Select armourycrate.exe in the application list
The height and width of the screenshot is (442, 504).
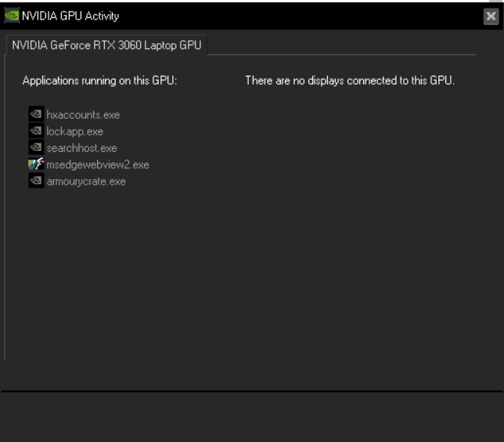click(x=85, y=181)
